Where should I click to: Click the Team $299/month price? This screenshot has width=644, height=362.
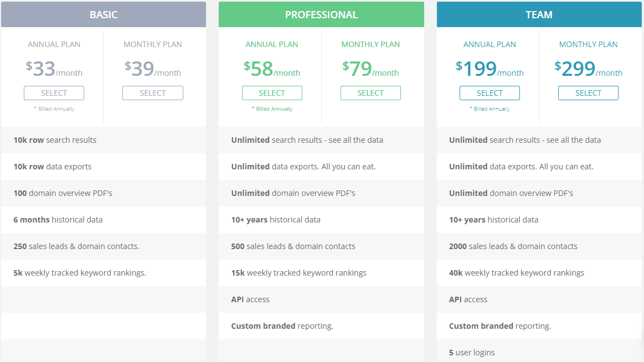(x=588, y=69)
